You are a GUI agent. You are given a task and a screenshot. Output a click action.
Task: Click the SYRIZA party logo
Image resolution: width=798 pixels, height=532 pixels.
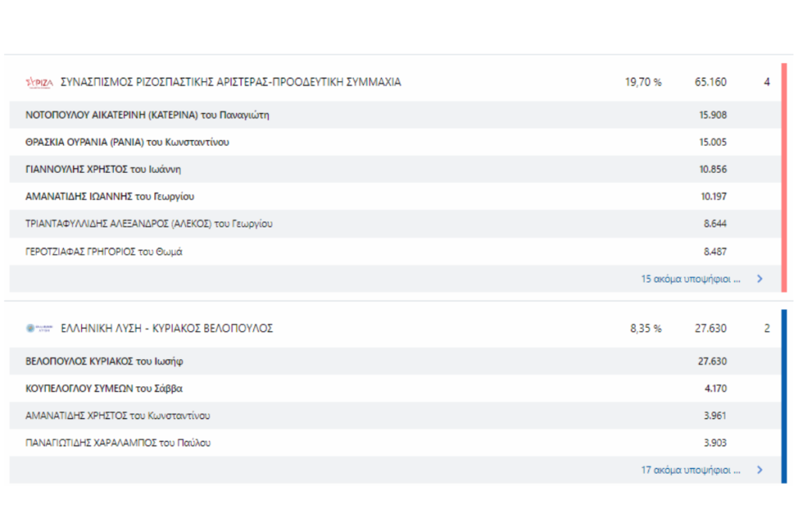point(39,82)
